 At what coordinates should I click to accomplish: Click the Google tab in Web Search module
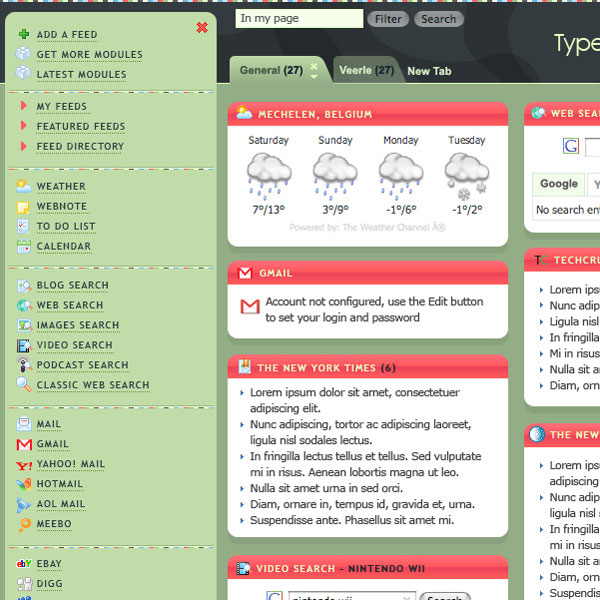559,184
